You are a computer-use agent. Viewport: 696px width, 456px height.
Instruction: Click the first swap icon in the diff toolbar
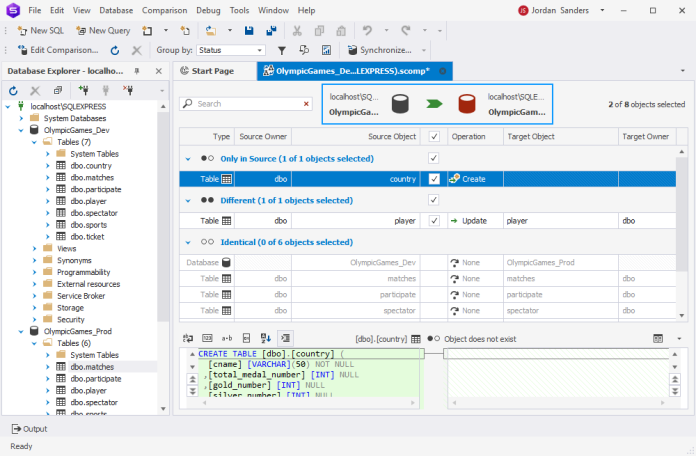[x=188, y=338]
